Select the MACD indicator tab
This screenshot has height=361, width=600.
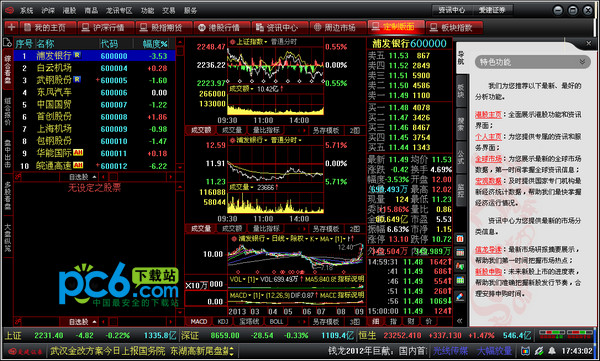tap(199, 322)
